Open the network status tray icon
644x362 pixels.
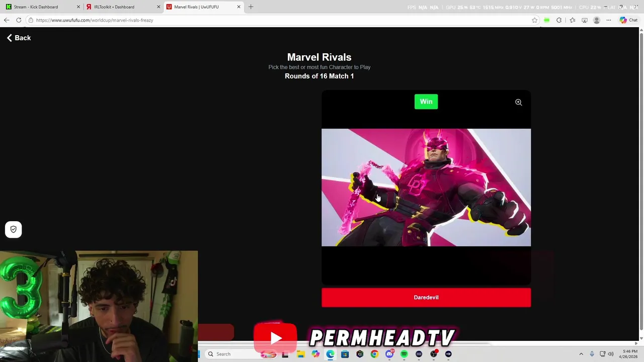coord(602,354)
